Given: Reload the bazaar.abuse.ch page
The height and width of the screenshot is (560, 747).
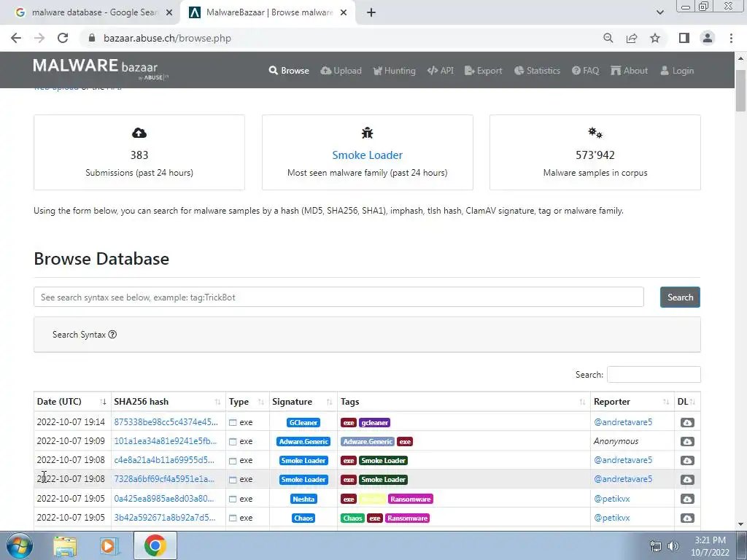Looking at the screenshot, I should (63, 38).
